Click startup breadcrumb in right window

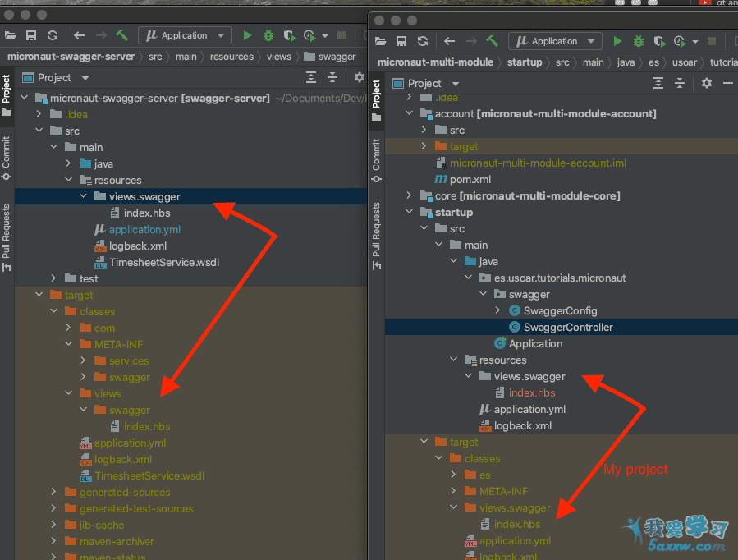click(x=525, y=62)
